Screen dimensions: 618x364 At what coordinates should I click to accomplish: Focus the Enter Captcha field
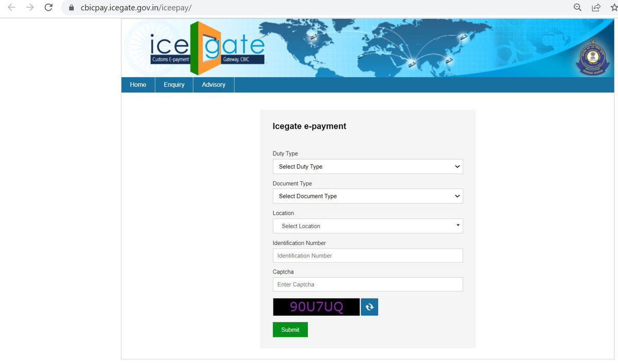(368, 284)
